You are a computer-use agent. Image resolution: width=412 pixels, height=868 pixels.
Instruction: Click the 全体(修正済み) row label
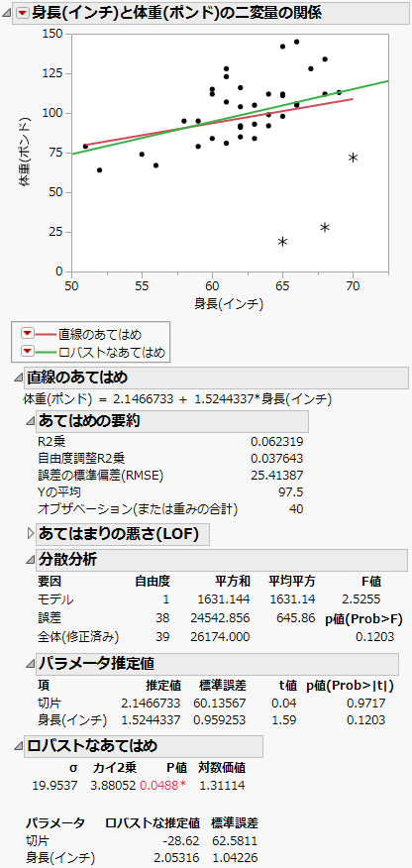78,636
